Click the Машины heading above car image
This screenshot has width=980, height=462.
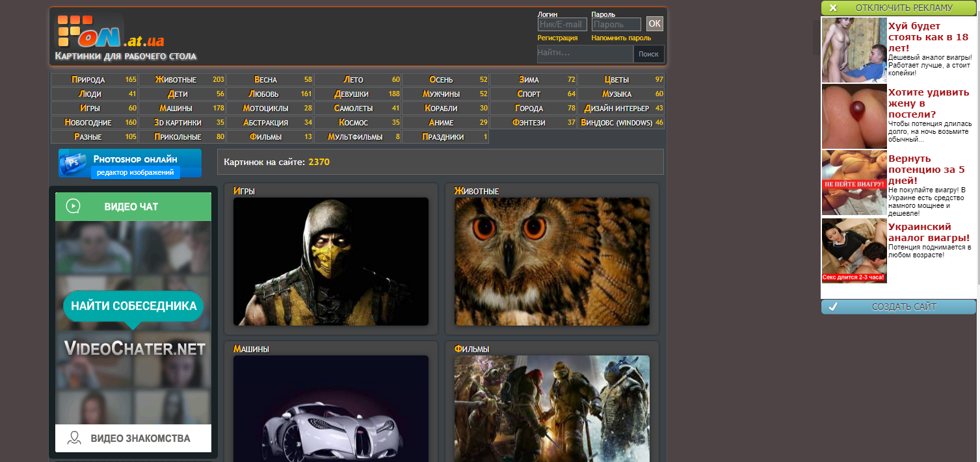point(251,349)
